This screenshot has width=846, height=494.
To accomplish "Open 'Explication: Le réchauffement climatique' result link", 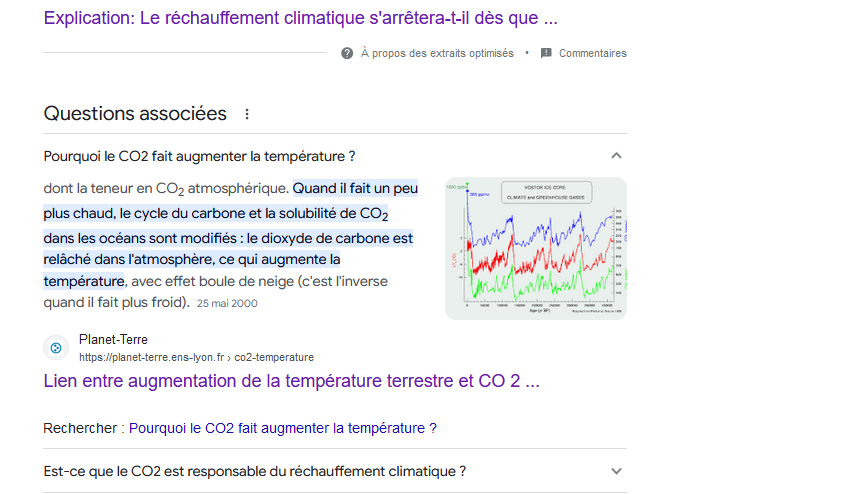I will click(300, 18).
